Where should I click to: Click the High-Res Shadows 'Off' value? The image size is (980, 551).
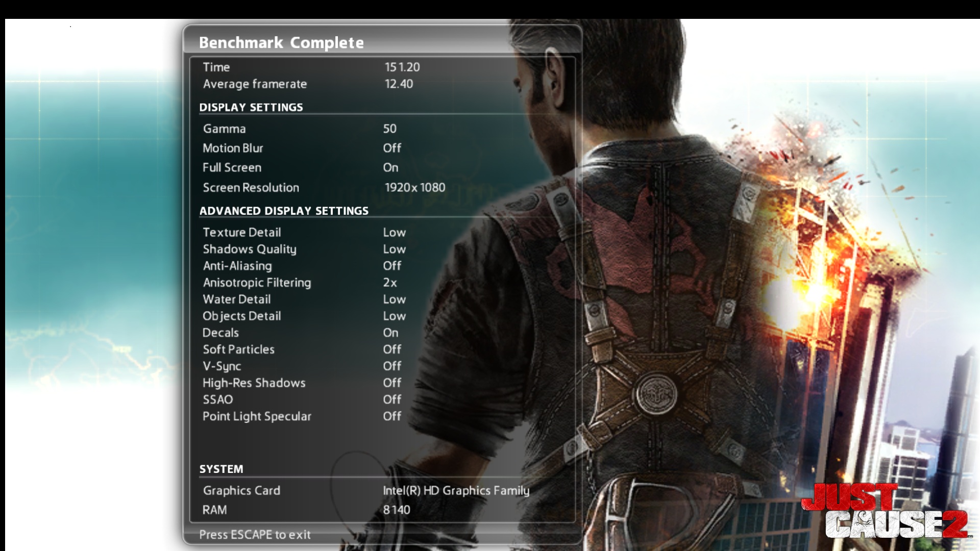pyautogui.click(x=392, y=383)
